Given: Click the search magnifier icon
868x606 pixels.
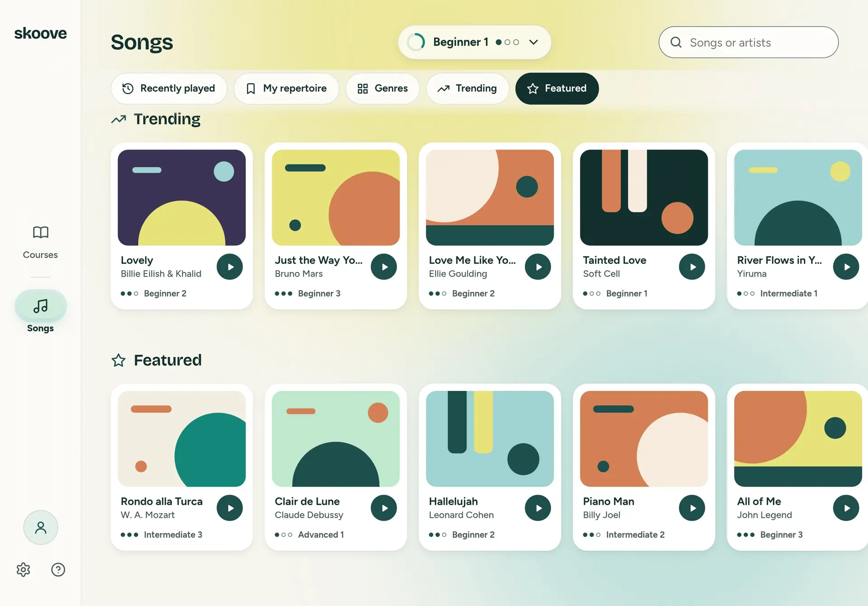Looking at the screenshot, I should pyautogui.click(x=676, y=42).
